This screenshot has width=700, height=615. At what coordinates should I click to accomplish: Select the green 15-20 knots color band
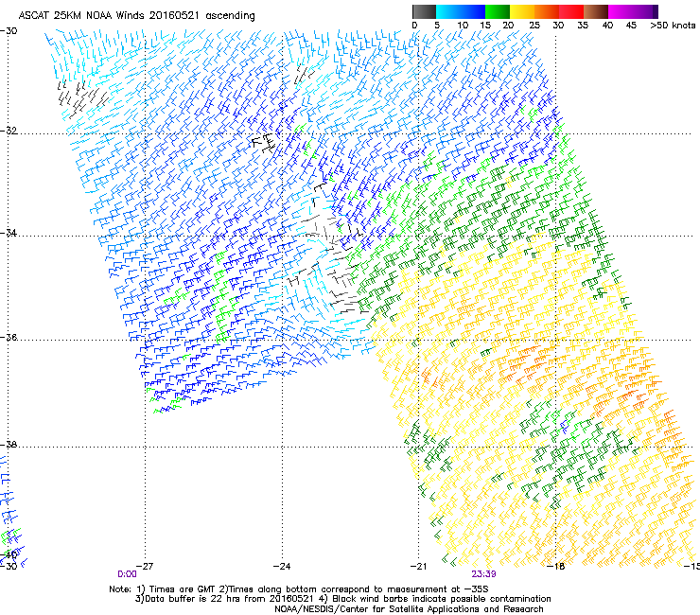[498, 11]
